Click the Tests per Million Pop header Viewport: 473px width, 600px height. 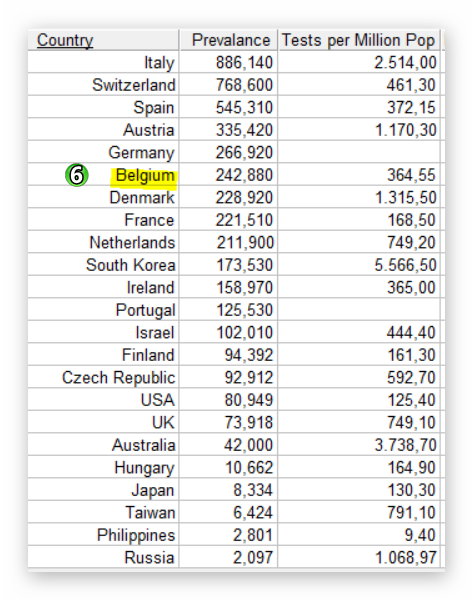359,40
